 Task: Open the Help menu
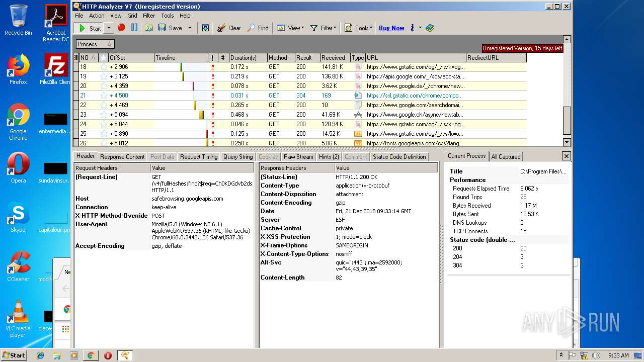(x=185, y=16)
